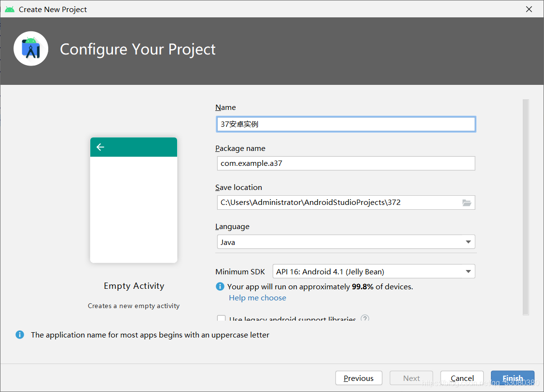Click the disabled Next button
544x392 pixels.
pyautogui.click(x=411, y=378)
